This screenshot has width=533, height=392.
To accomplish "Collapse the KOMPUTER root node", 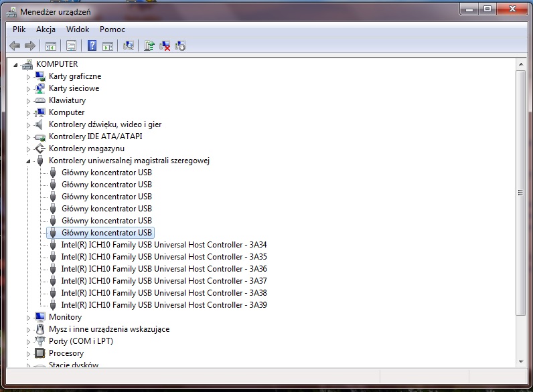I will click(x=15, y=65).
